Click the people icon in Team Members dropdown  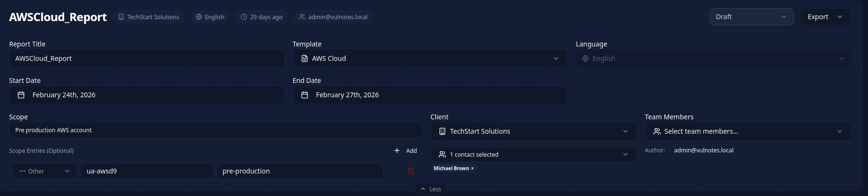coord(657,131)
